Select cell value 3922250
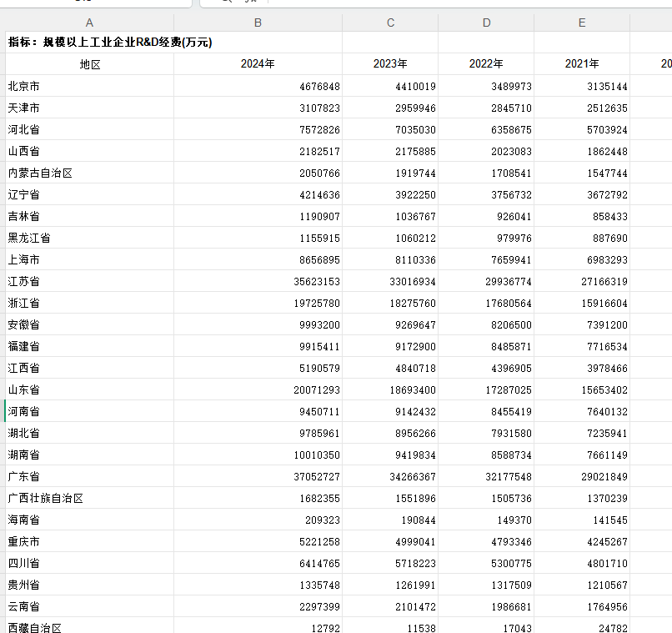This screenshot has width=672, height=633. point(415,195)
